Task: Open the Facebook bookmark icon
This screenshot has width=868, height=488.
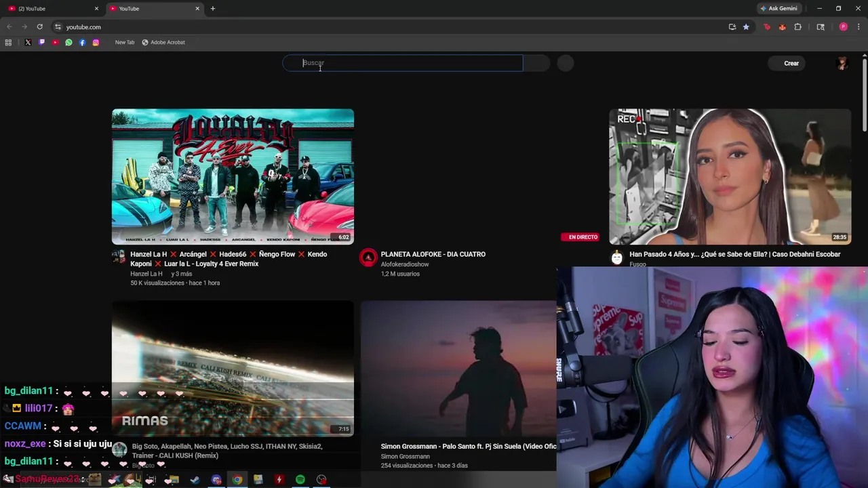Action: [x=82, y=42]
